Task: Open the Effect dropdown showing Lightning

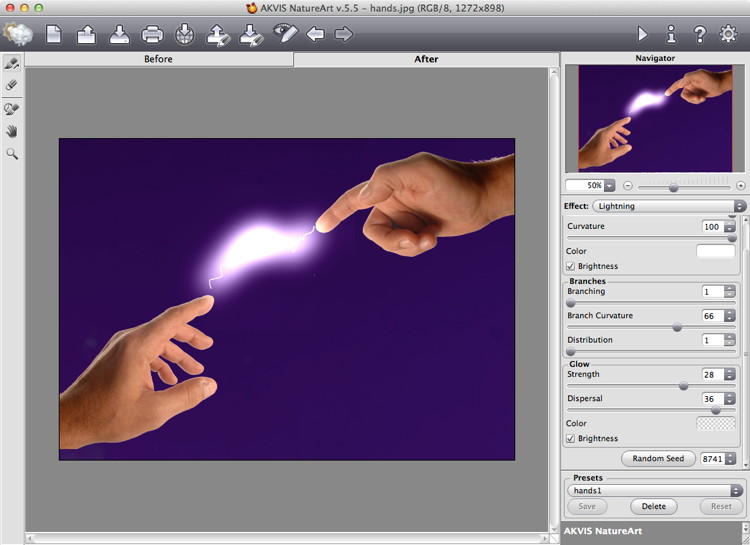Action: 668,206
